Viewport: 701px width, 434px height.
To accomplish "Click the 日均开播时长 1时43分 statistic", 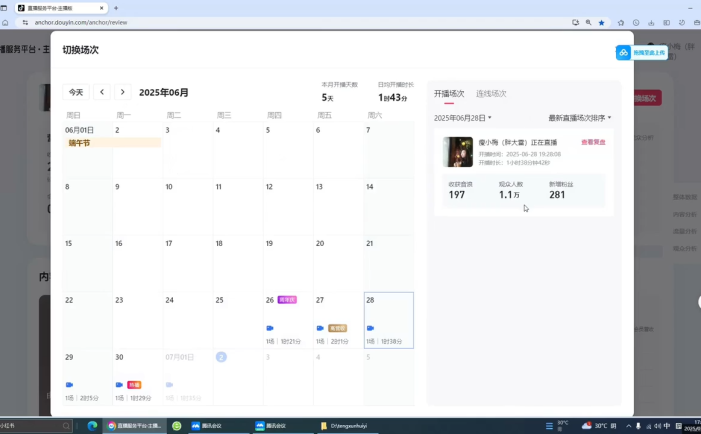I will coord(395,92).
